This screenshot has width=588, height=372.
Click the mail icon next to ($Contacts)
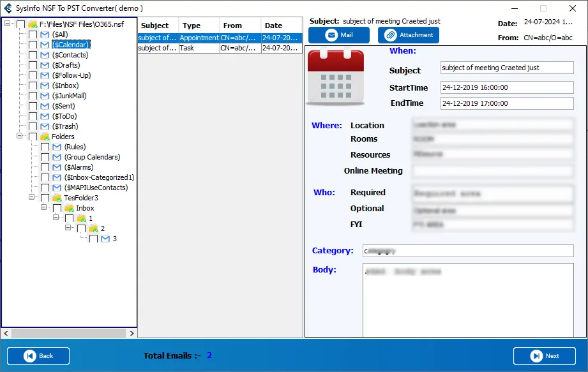pyautogui.click(x=45, y=55)
